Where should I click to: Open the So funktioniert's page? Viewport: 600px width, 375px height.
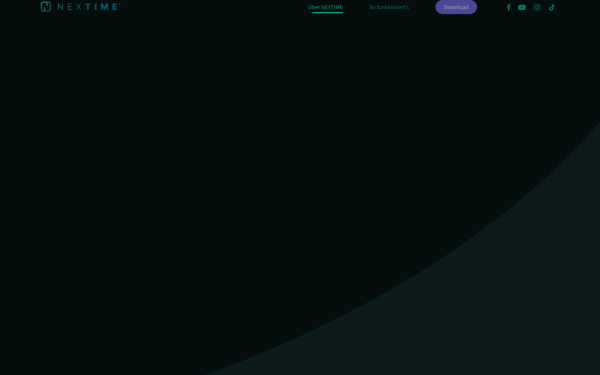(x=389, y=7)
